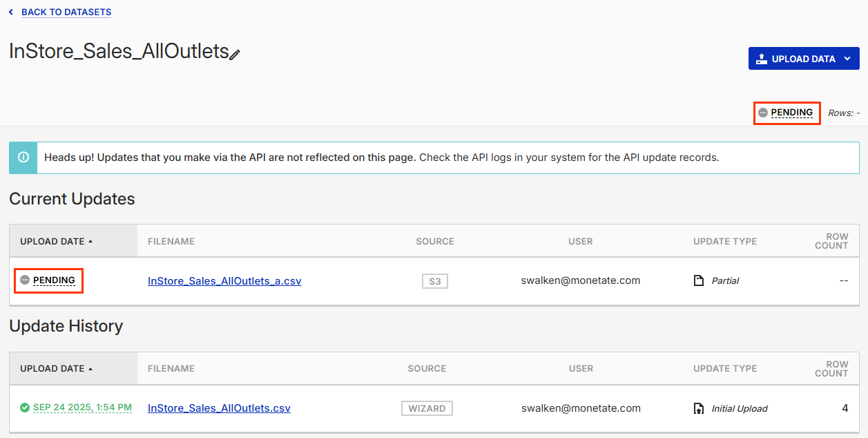Click the upload tray icon on Upload Data
The height and width of the screenshot is (438, 868).
click(762, 59)
